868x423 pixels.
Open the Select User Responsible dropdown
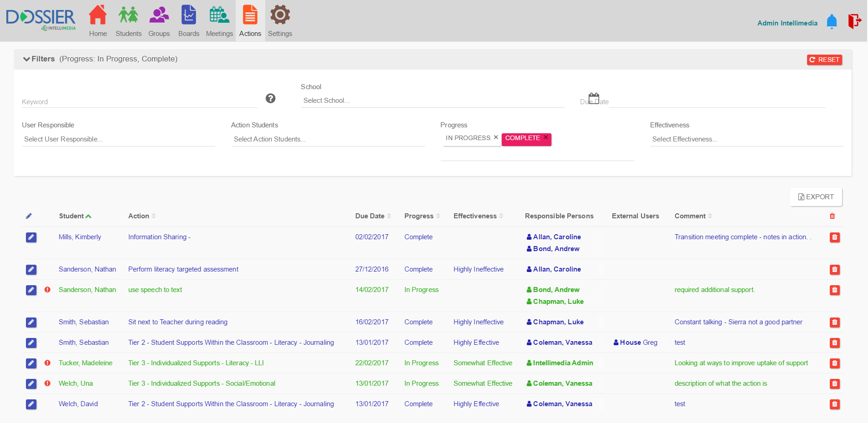[x=118, y=139]
